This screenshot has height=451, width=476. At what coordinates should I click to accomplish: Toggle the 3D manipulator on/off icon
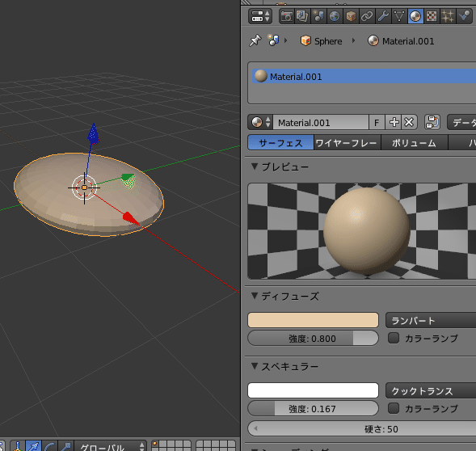(x=18, y=446)
